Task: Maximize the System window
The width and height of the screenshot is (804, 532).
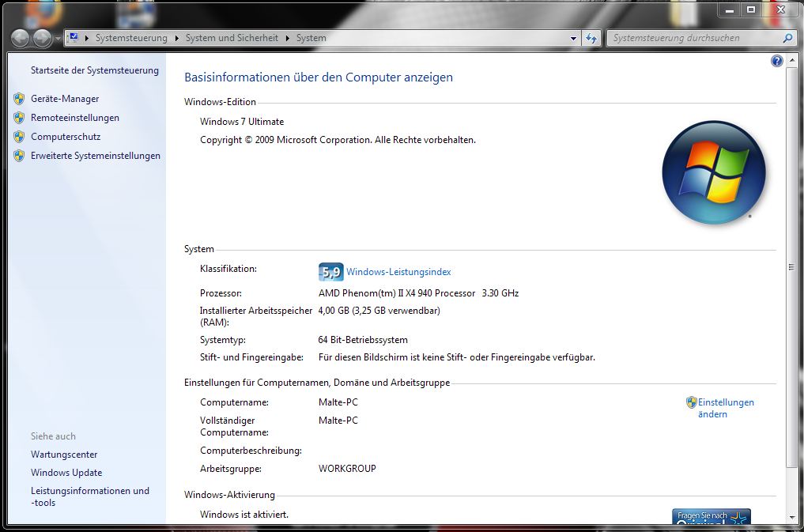Action: [751, 9]
